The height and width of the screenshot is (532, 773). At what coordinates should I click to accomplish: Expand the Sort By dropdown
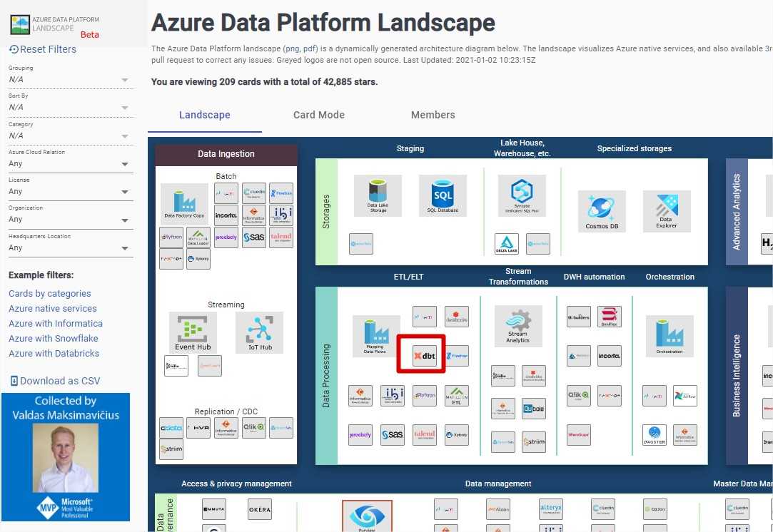(x=71, y=108)
